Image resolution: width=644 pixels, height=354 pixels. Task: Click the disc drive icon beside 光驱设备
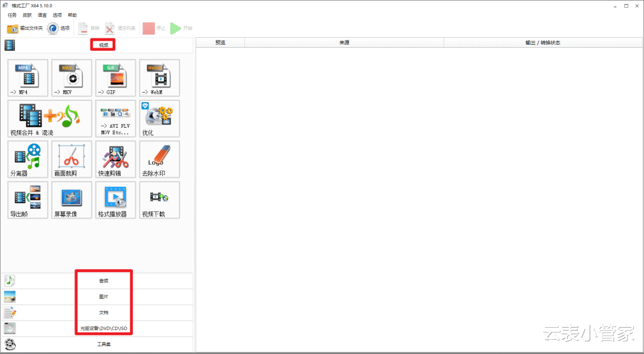[x=10, y=328]
